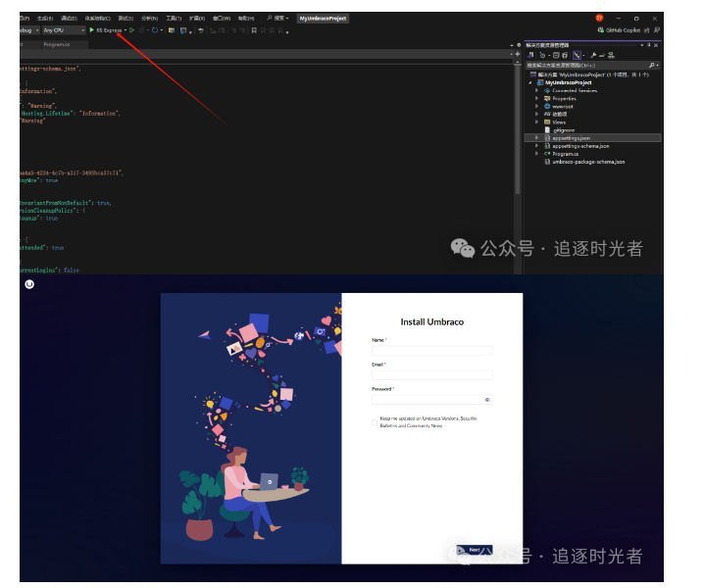
Task: Collapse the MyUmbracoProject project node
Action: pyautogui.click(x=530, y=82)
